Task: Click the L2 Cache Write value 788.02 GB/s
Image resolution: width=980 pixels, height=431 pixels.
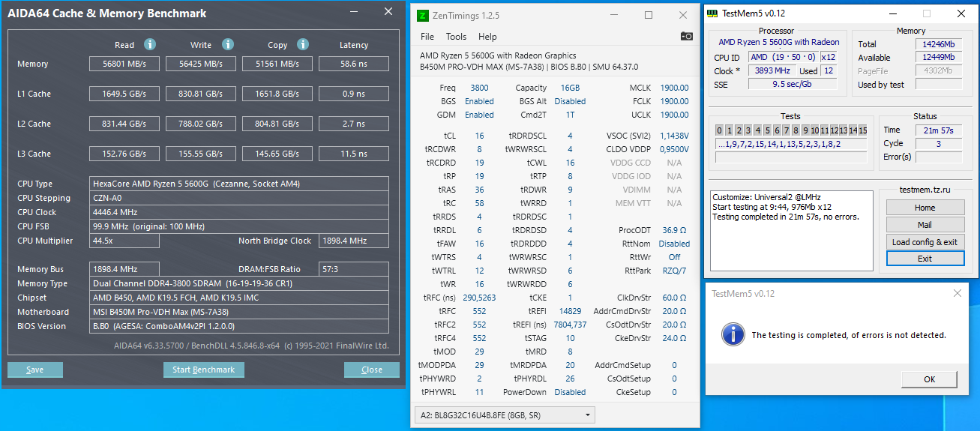Action: tap(201, 124)
